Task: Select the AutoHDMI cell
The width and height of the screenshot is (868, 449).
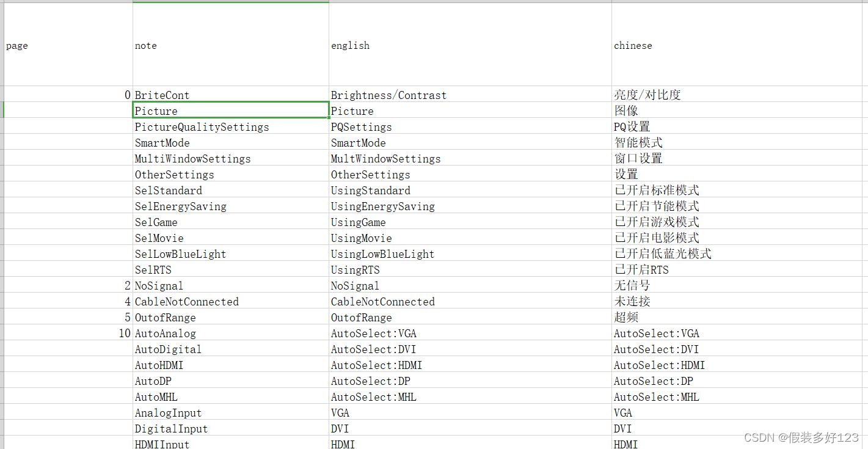Action: (231, 365)
